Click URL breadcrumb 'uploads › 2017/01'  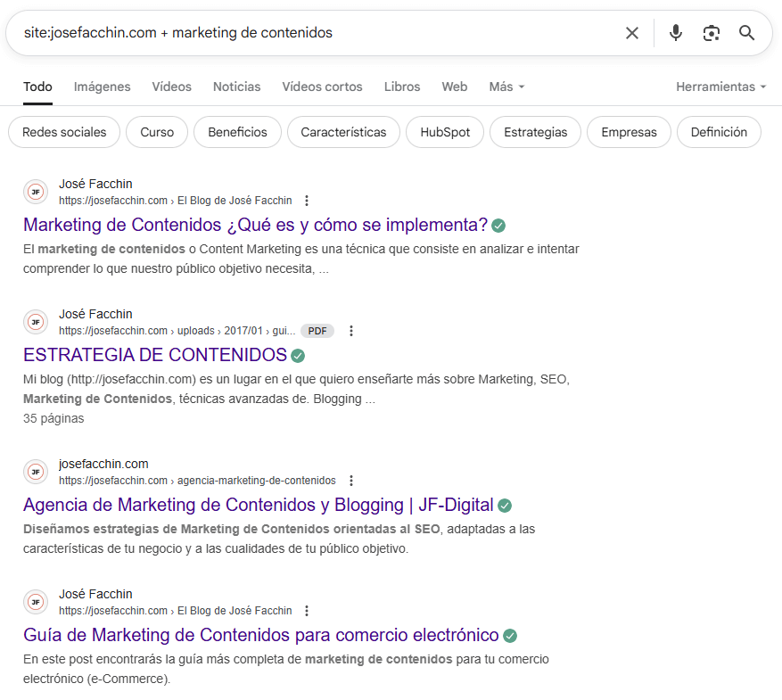(220, 331)
